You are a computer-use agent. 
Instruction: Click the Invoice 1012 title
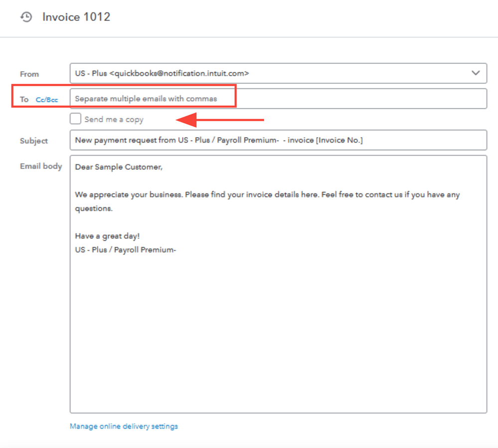pyautogui.click(x=76, y=17)
